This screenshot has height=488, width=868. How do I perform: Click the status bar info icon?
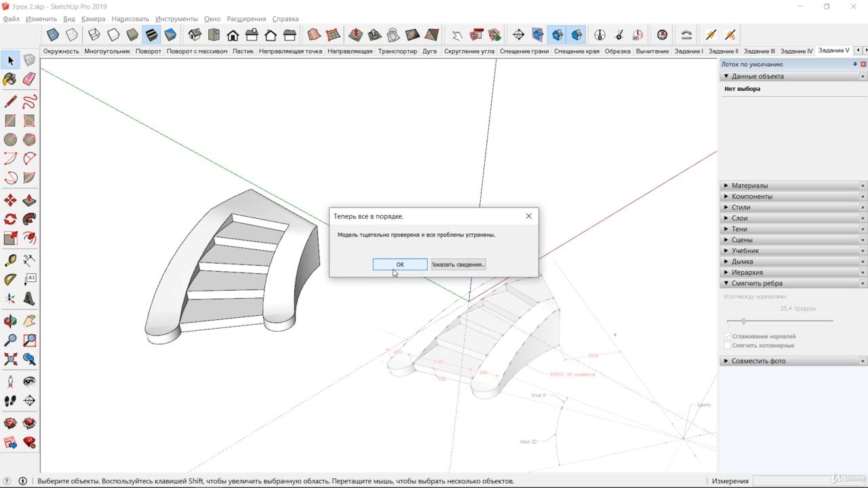(22, 481)
